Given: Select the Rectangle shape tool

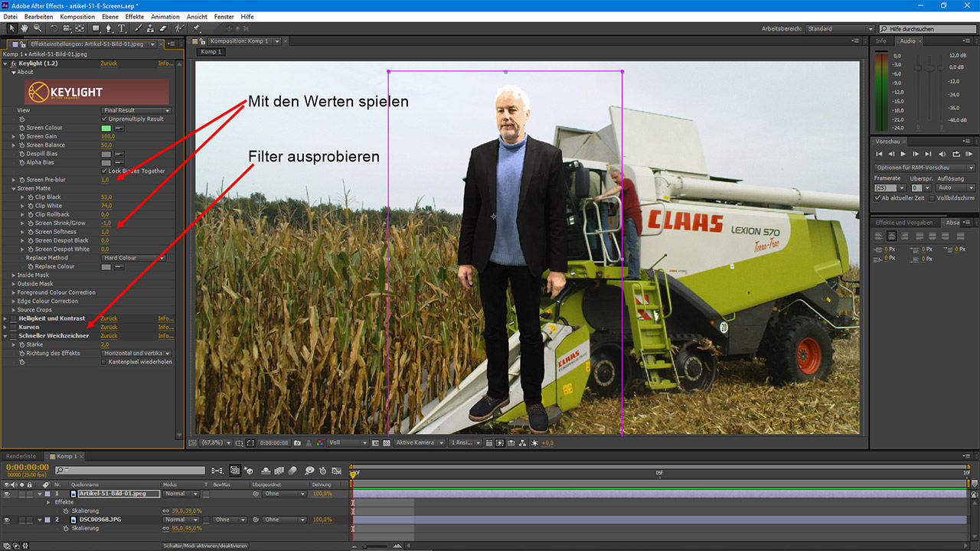Looking at the screenshot, I should pyautogui.click(x=96, y=28).
